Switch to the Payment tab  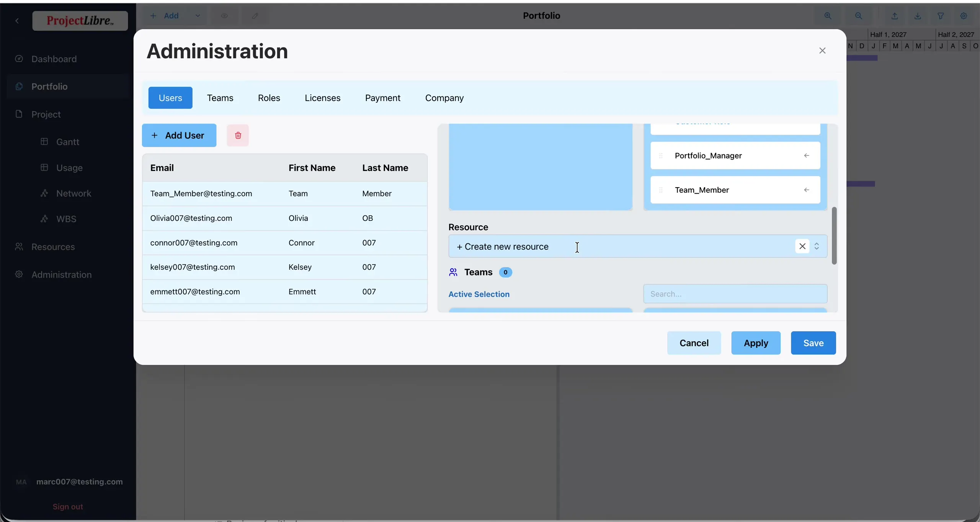(382, 98)
